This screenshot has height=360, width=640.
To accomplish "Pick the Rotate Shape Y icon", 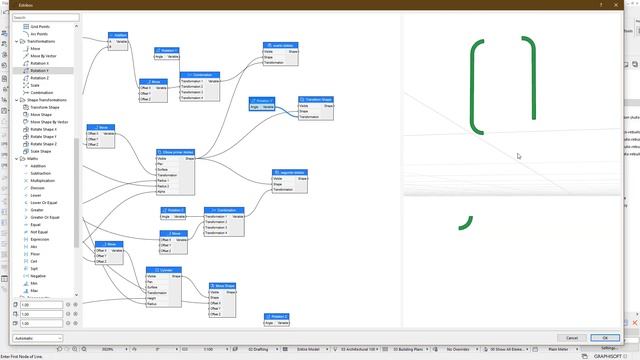I will pos(26,137).
